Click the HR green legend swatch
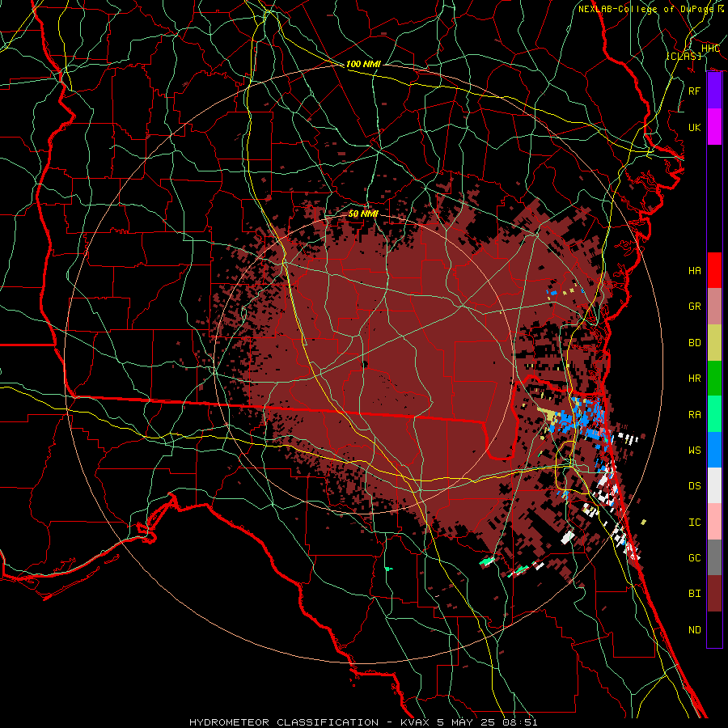728x728 pixels. coord(714,379)
